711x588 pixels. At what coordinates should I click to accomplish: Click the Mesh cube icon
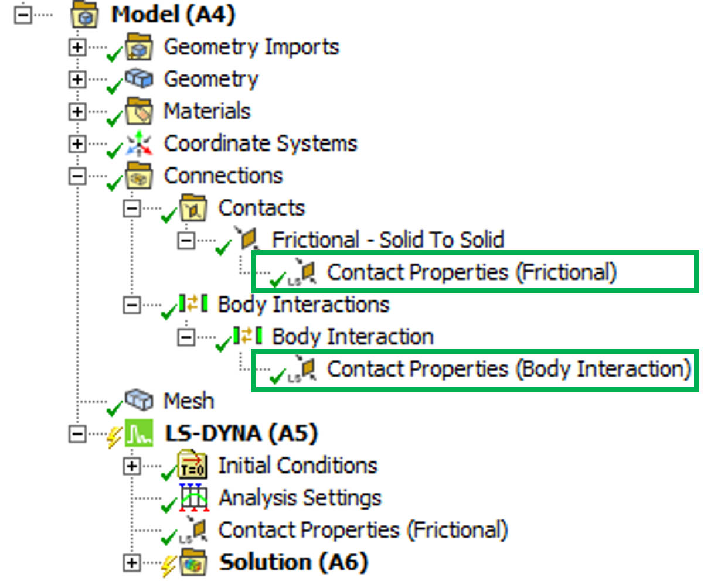click(139, 401)
